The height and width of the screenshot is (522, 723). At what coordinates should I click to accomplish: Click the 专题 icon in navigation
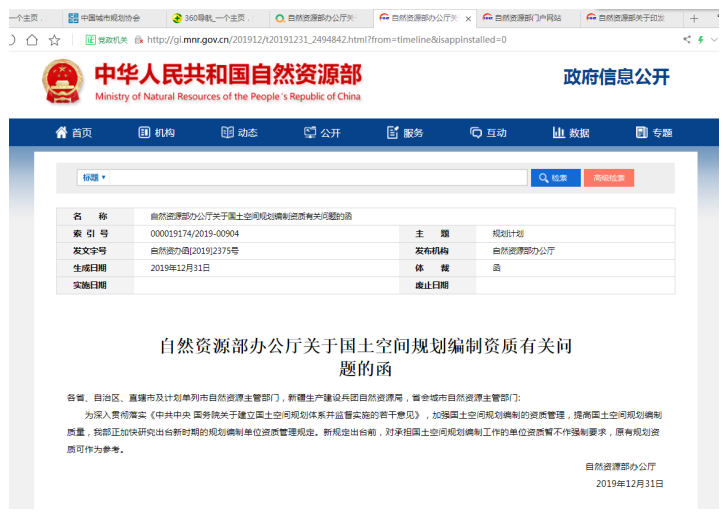(640, 133)
